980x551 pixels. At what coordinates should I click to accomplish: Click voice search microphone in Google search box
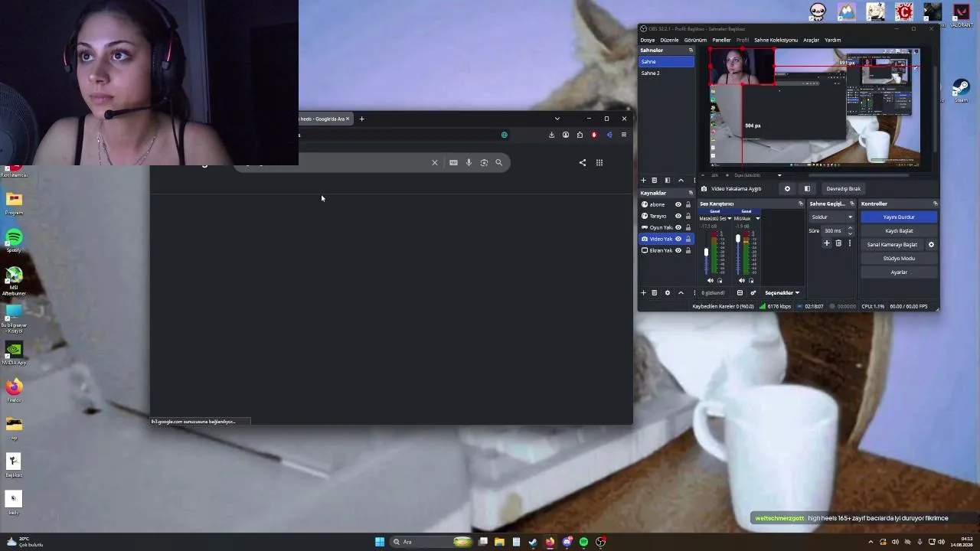tap(469, 162)
